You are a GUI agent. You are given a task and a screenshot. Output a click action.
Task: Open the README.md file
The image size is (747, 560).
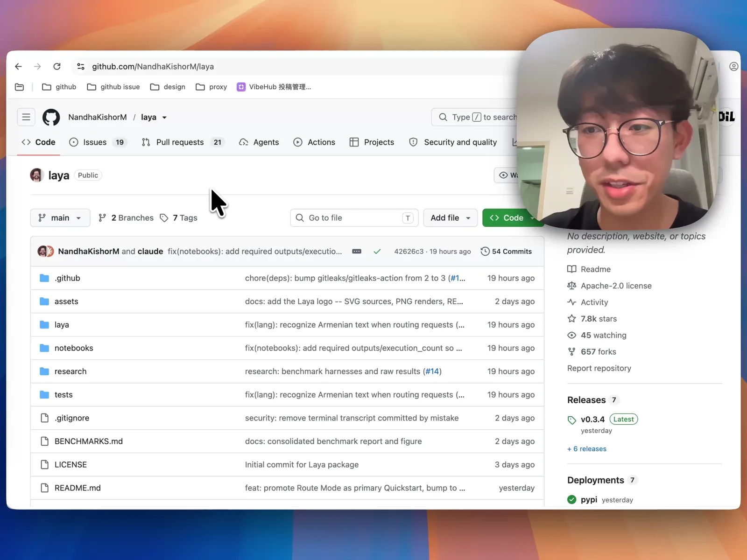(x=78, y=488)
